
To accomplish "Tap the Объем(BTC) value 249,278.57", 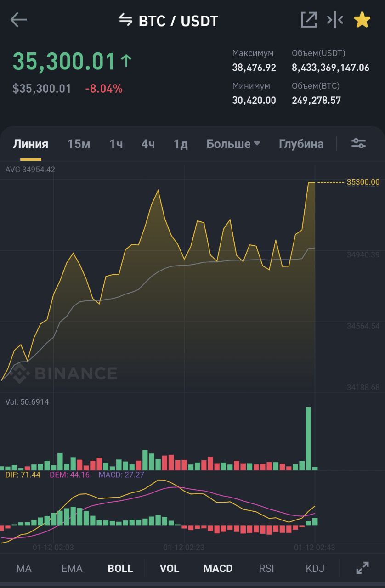I will pyautogui.click(x=316, y=100).
